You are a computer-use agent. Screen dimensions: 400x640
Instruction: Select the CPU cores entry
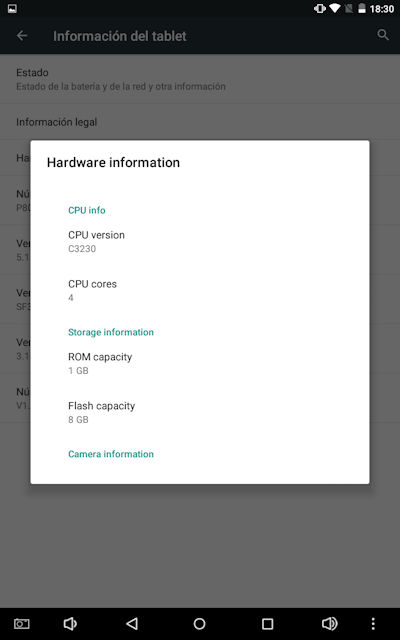pos(200,290)
